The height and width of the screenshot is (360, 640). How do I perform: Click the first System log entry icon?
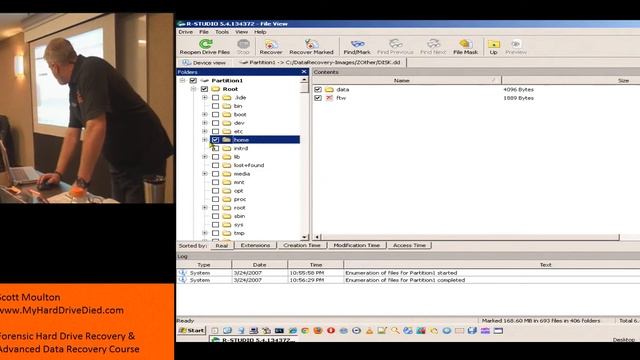coord(182,273)
